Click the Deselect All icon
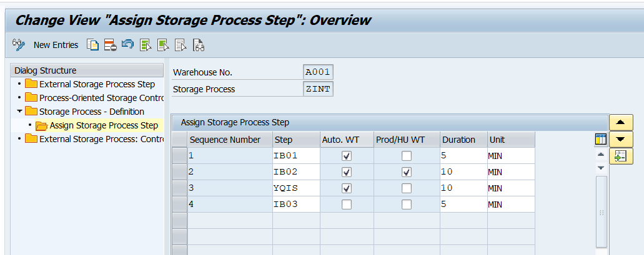The width and height of the screenshot is (644, 255). click(x=181, y=45)
